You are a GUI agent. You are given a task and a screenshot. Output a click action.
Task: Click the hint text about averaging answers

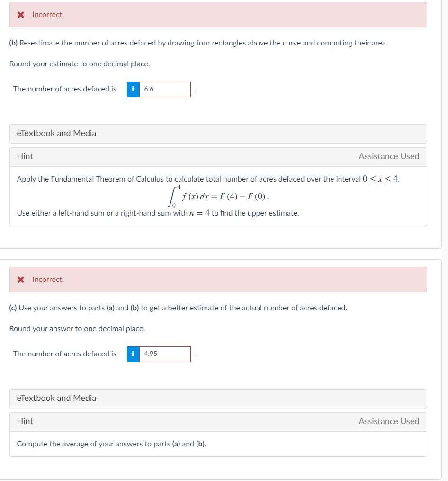pyautogui.click(x=111, y=444)
